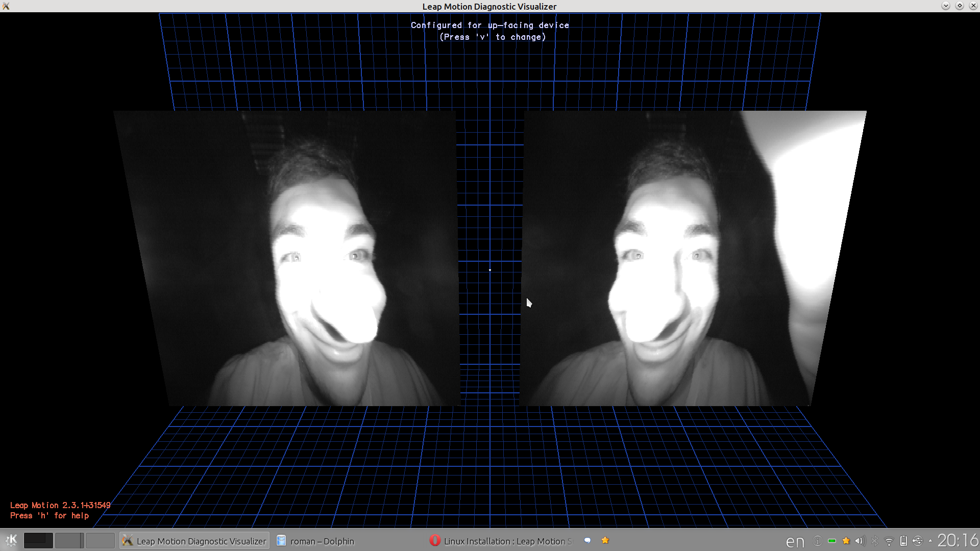Viewport: 980px width, 551px height.
Task: Click the window menu icon in title bar
Action: point(6,6)
